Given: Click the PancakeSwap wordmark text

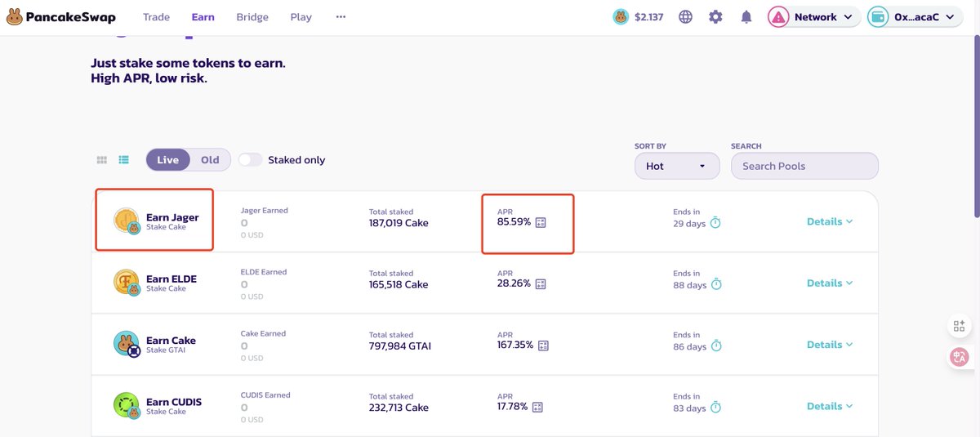Looking at the screenshot, I should [x=71, y=17].
